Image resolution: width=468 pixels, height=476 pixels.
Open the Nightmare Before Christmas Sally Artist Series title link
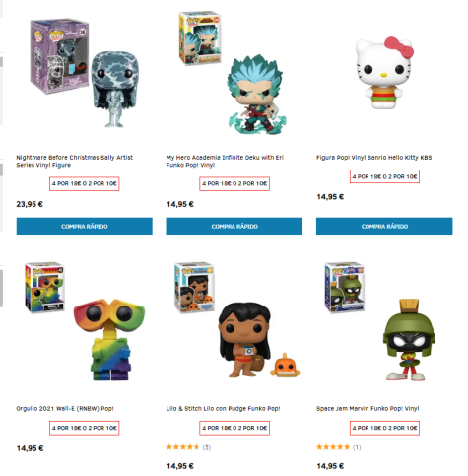coord(75,161)
